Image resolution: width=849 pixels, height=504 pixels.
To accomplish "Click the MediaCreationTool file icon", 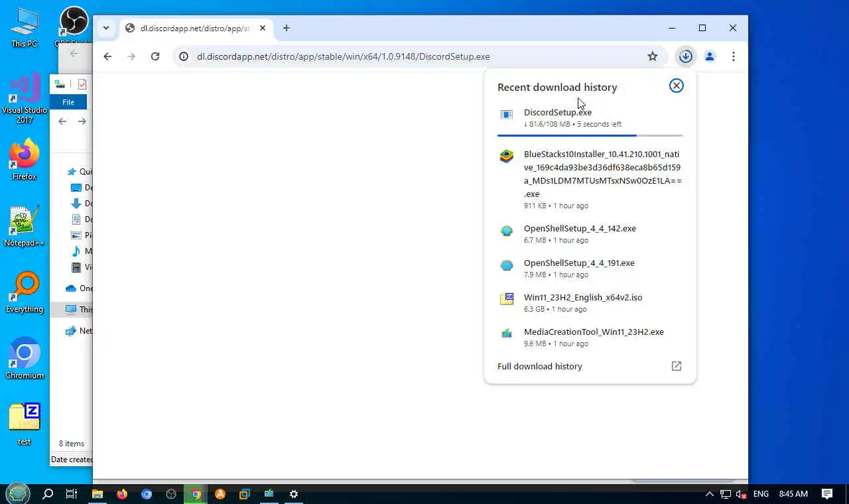I will [507, 333].
